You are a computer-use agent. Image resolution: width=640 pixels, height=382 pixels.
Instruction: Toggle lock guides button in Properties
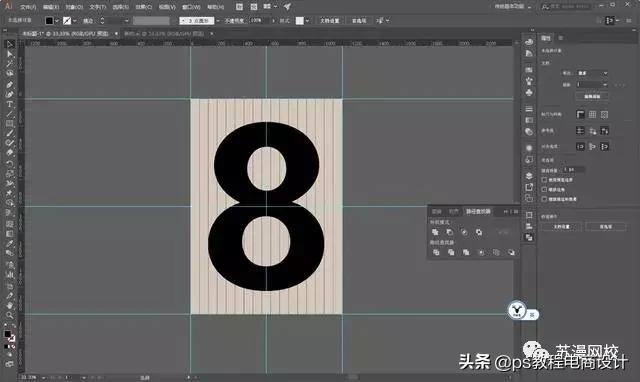point(592,131)
